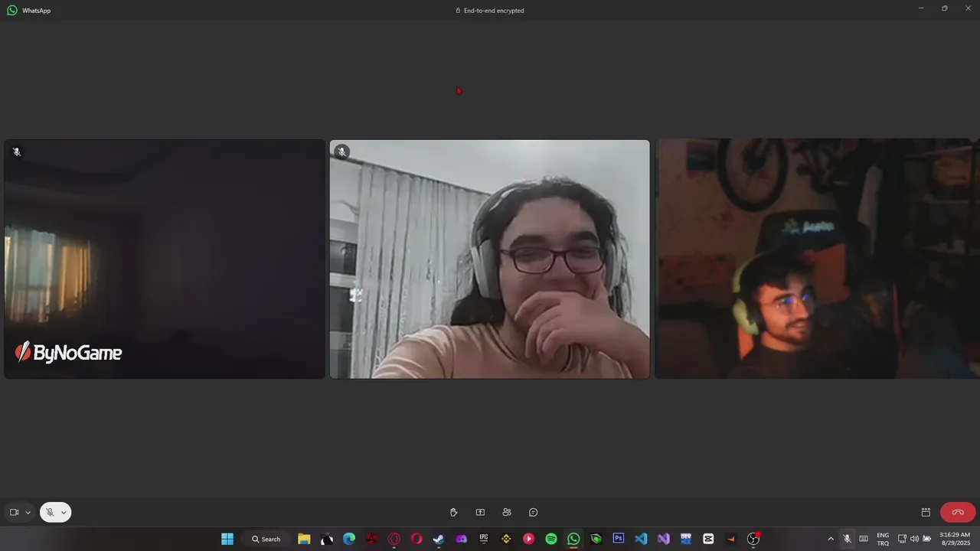
Task: Unmute the microphone in call controls
Action: pyautogui.click(x=50, y=512)
